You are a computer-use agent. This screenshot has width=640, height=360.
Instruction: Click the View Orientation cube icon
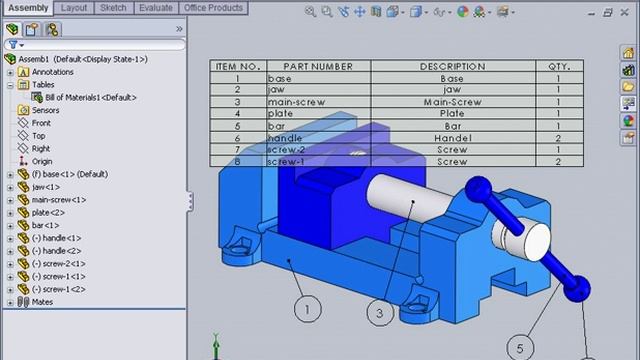[x=392, y=12]
